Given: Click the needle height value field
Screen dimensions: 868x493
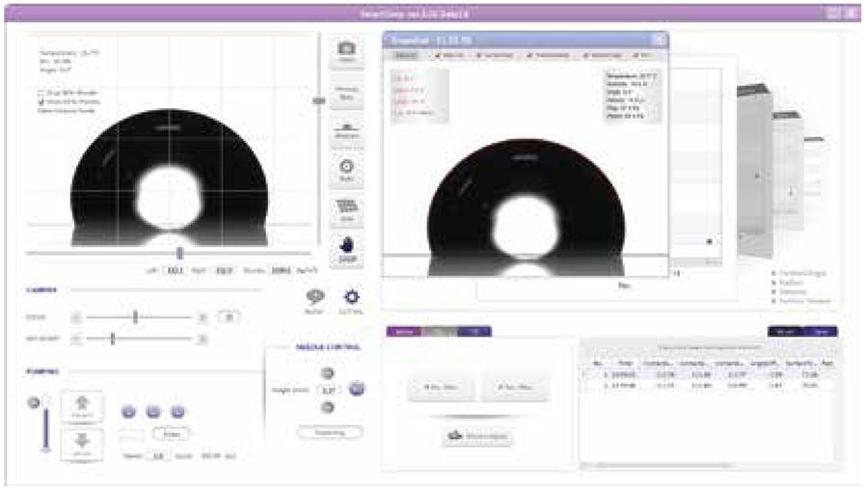Looking at the screenshot, I should 328,390.
